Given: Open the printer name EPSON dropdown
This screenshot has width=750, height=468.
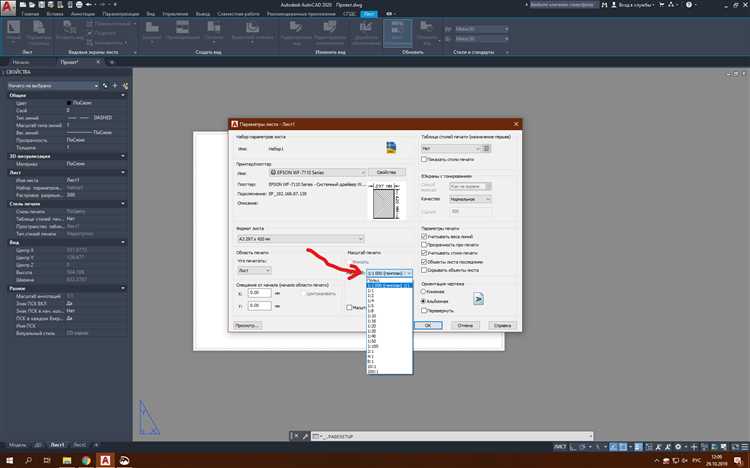Looking at the screenshot, I should pyautogui.click(x=318, y=172).
